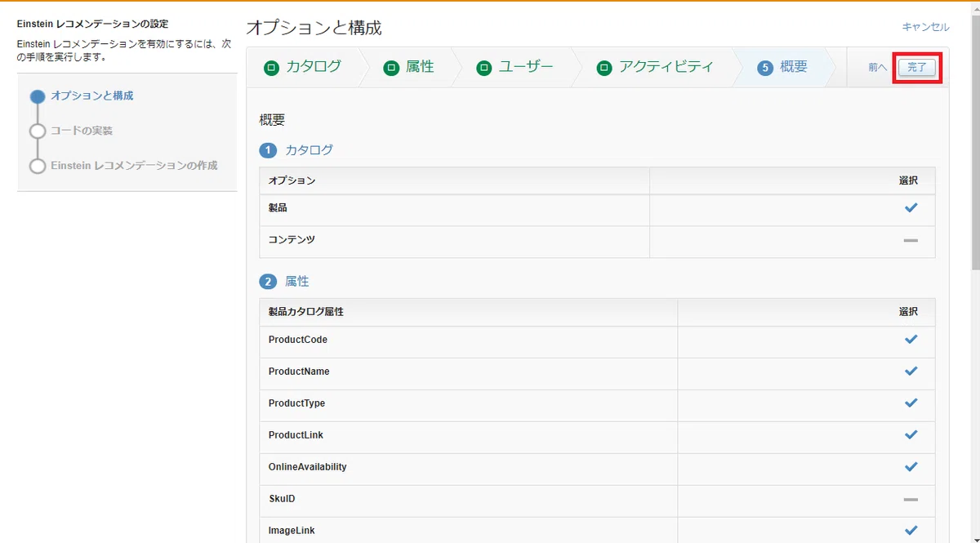Select Einstein レコメンデーションの作成 step
The width and height of the screenshot is (980, 543).
pyautogui.click(x=134, y=166)
